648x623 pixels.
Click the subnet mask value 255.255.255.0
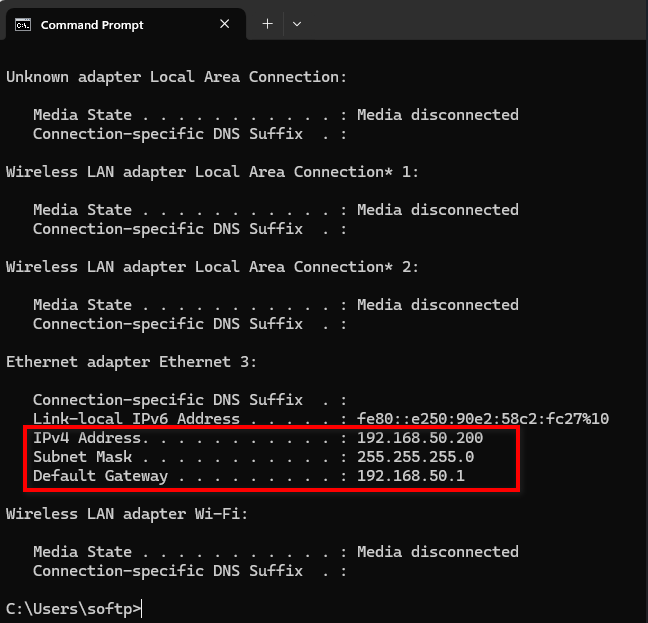tap(415, 457)
